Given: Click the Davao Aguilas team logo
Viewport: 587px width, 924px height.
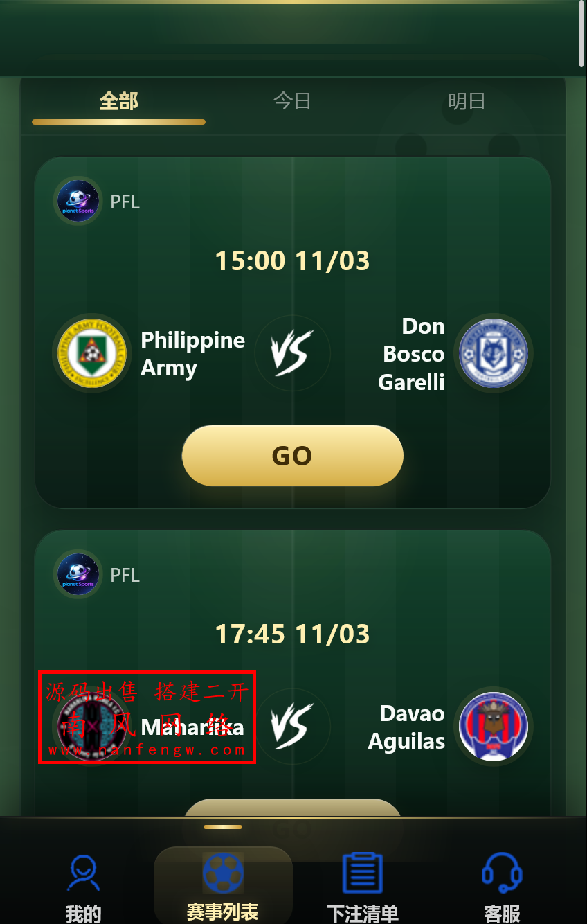Looking at the screenshot, I should (x=494, y=727).
